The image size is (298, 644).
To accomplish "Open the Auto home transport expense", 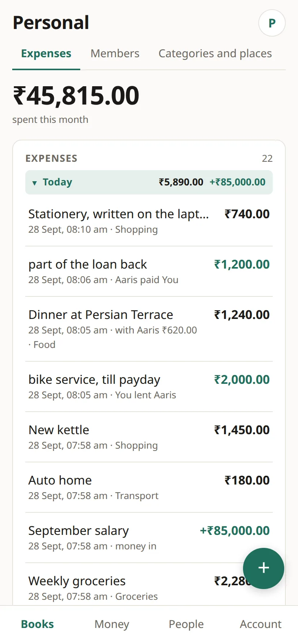I will point(149,487).
